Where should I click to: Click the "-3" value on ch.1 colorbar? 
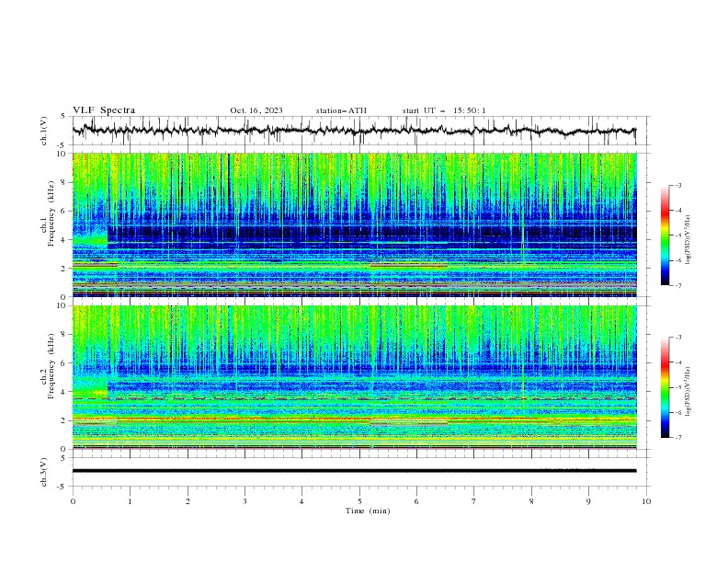click(677, 185)
